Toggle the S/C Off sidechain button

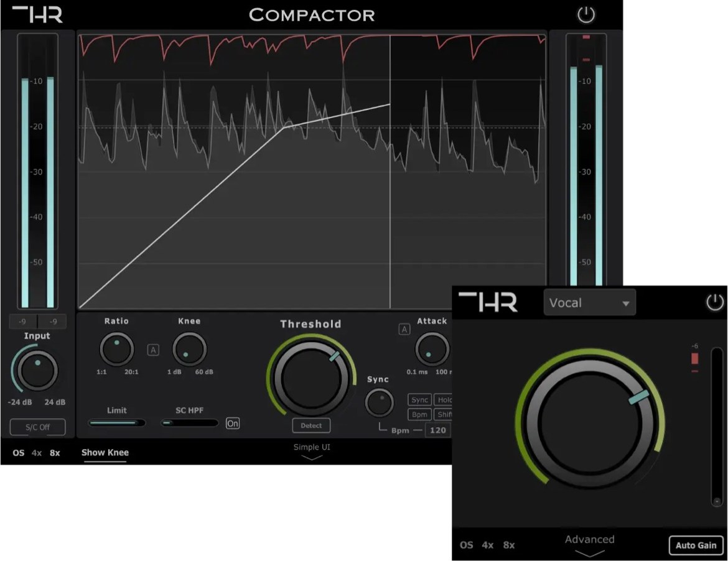[37, 427]
